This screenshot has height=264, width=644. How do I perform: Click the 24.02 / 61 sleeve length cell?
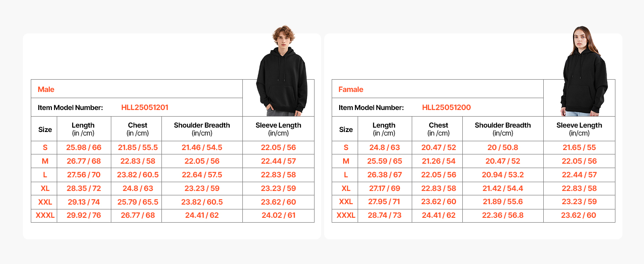(278, 216)
